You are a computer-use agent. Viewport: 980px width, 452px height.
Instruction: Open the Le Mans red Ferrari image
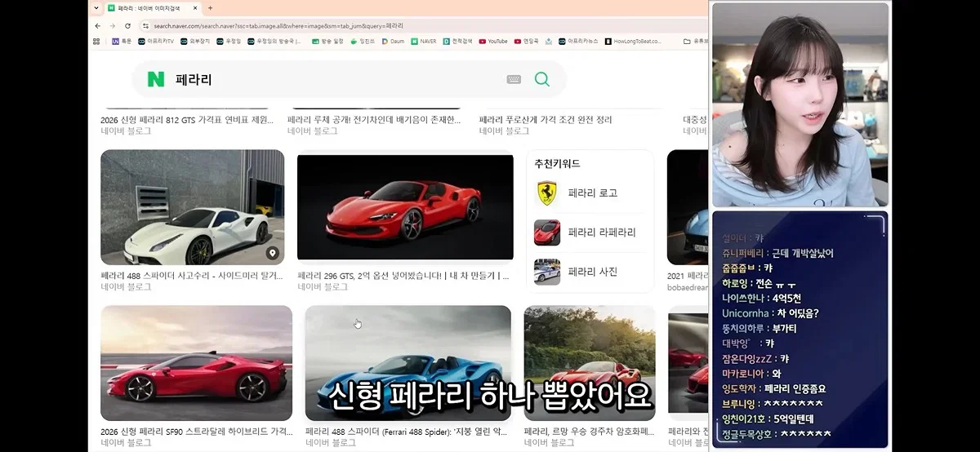(x=590, y=363)
